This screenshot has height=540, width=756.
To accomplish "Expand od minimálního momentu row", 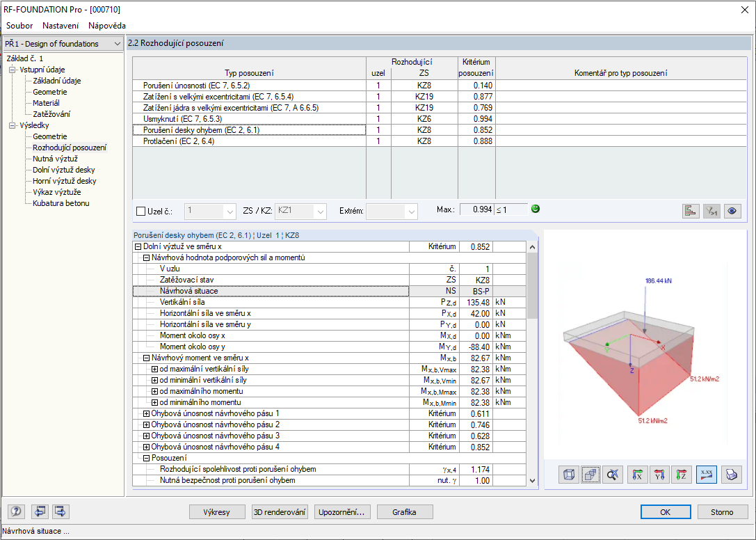I will pos(155,402).
